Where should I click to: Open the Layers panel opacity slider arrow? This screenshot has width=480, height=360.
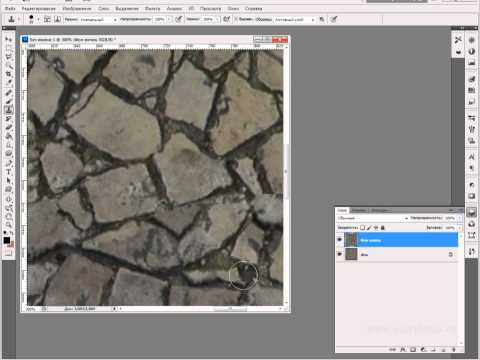(x=459, y=218)
